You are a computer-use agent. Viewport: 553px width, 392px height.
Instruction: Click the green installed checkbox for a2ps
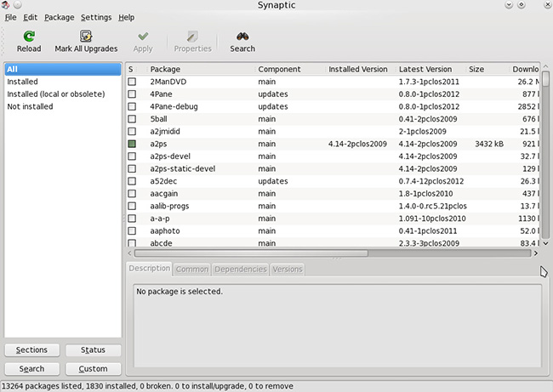click(132, 144)
